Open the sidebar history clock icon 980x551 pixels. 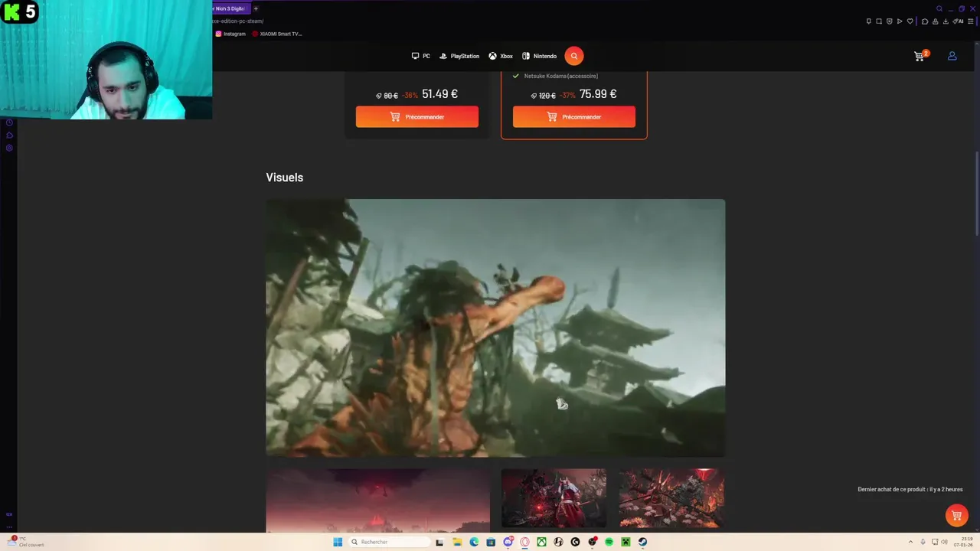[9, 123]
